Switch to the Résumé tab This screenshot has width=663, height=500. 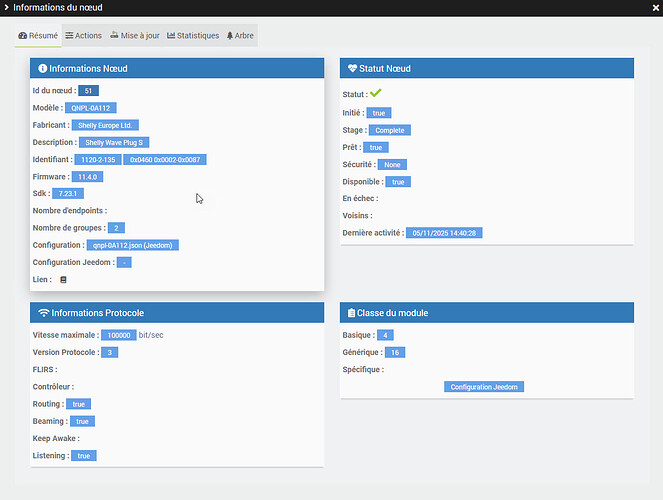tap(38, 36)
